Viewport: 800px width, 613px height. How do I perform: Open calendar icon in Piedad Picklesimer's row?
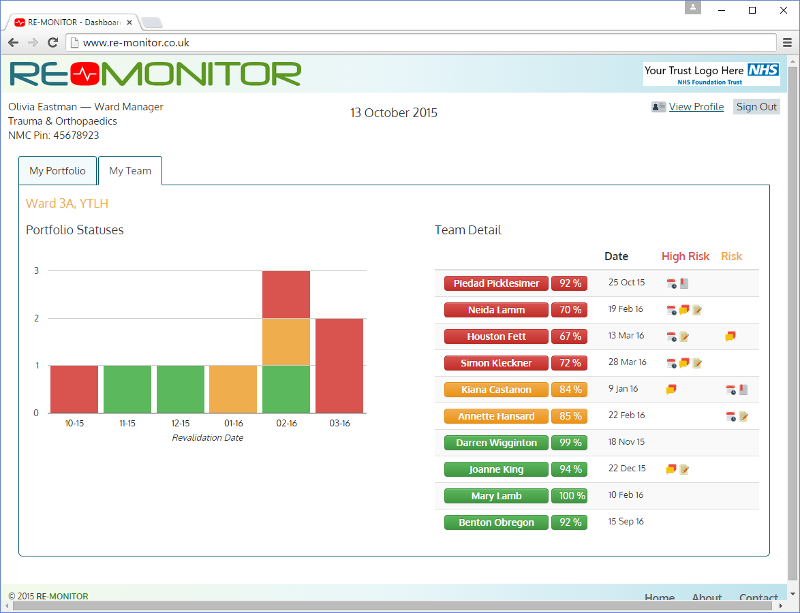coord(671,284)
